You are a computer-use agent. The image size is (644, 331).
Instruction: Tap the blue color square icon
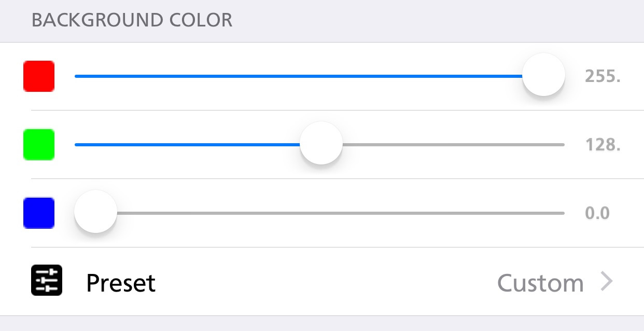(39, 213)
